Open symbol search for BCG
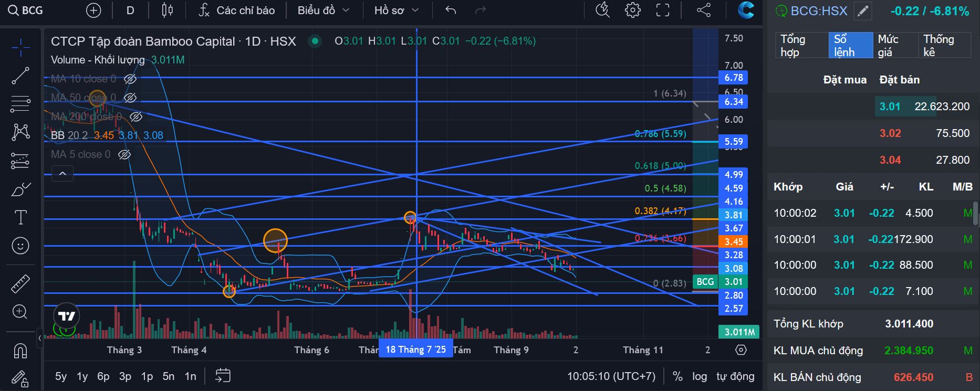Image resolution: width=980 pixels, height=391 pixels. 25,10
